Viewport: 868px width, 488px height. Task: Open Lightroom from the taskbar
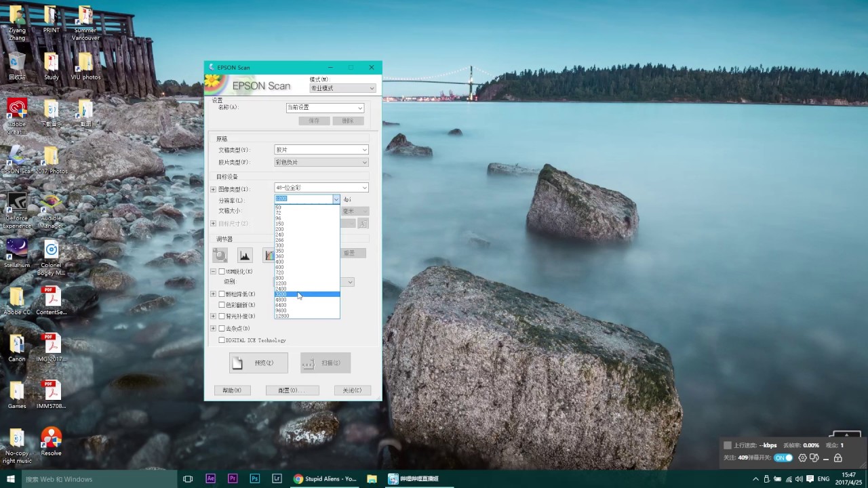coord(277,479)
